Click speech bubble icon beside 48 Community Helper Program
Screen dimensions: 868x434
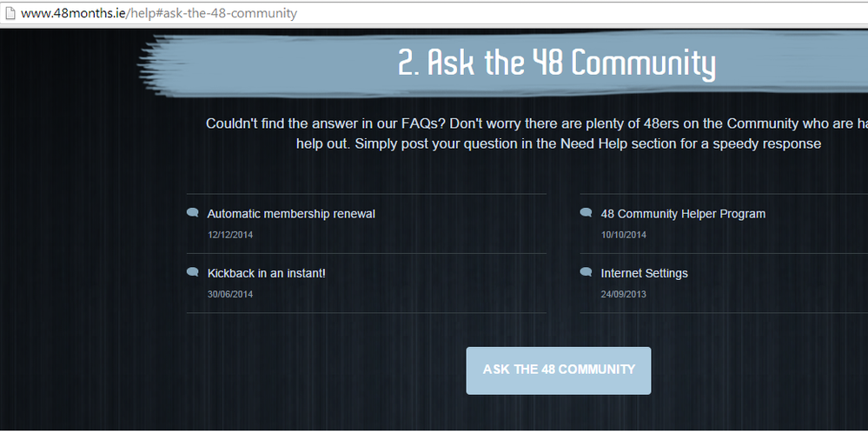(x=586, y=213)
